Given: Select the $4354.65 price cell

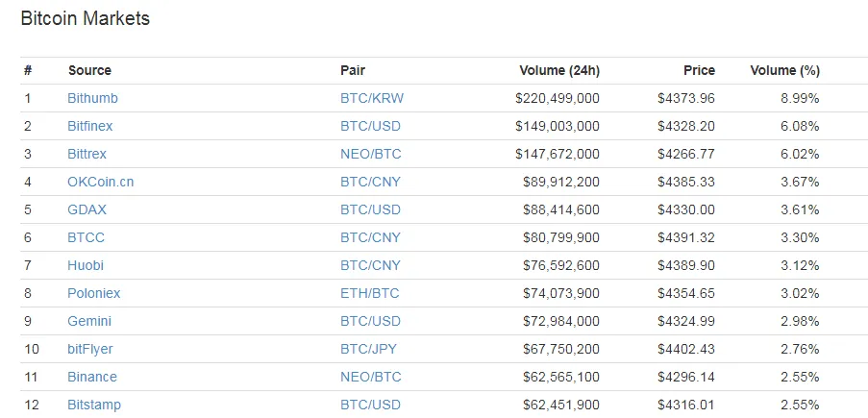Looking at the screenshot, I should [686, 293].
